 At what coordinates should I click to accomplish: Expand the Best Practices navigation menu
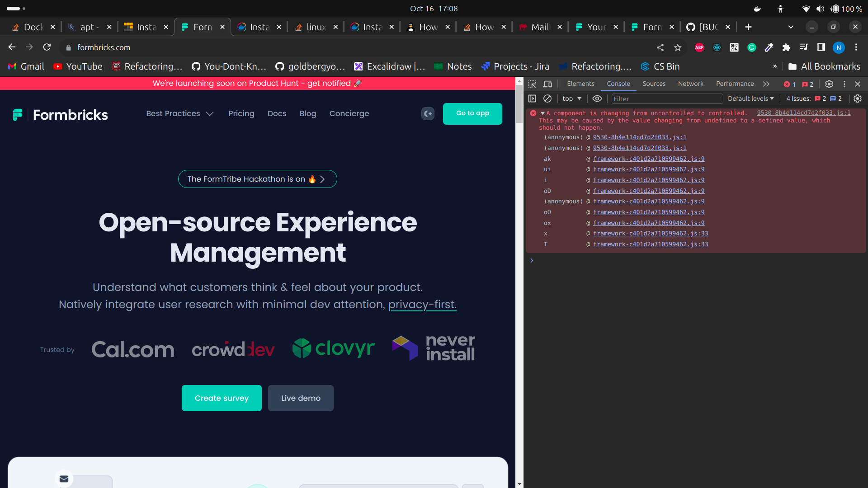[179, 114]
